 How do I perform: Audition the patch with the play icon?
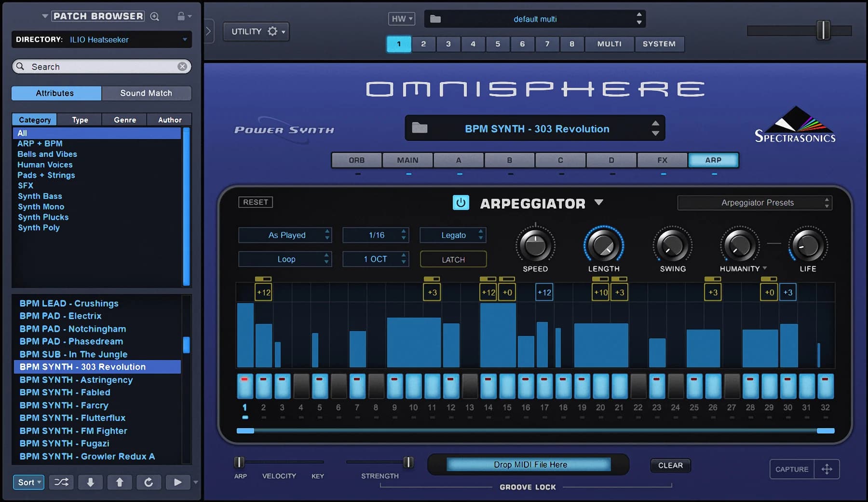click(177, 482)
